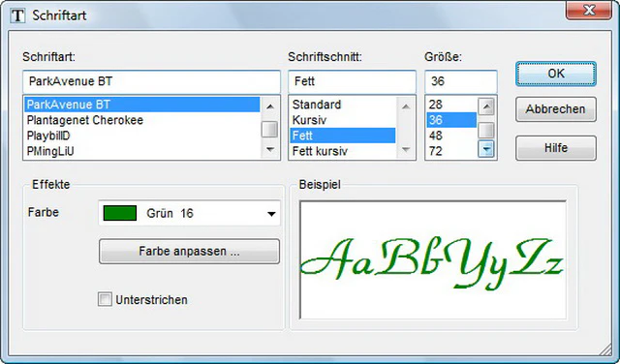Select font size 28

click(451, 105)
